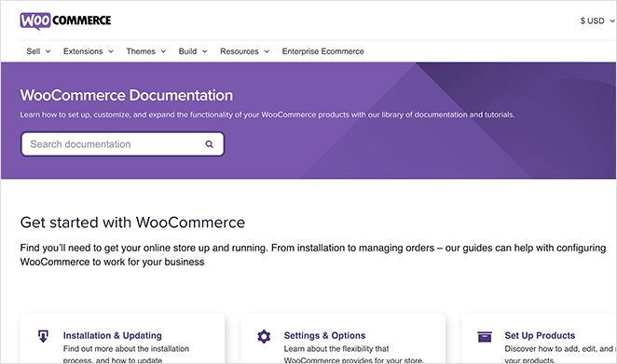Open the Build menu item
The image size is (617, 364).
187,51
